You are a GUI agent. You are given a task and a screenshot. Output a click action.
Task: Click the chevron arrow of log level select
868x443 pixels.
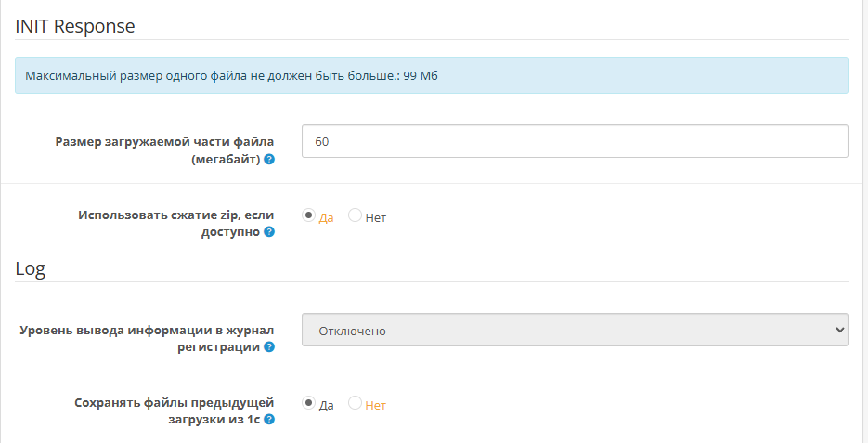click(x=839, y=330)
